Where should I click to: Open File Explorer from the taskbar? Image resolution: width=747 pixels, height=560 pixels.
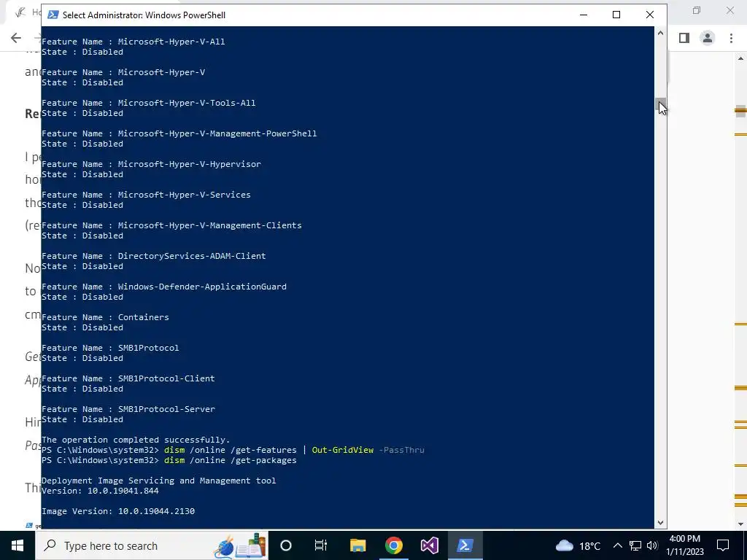point(357,545)
